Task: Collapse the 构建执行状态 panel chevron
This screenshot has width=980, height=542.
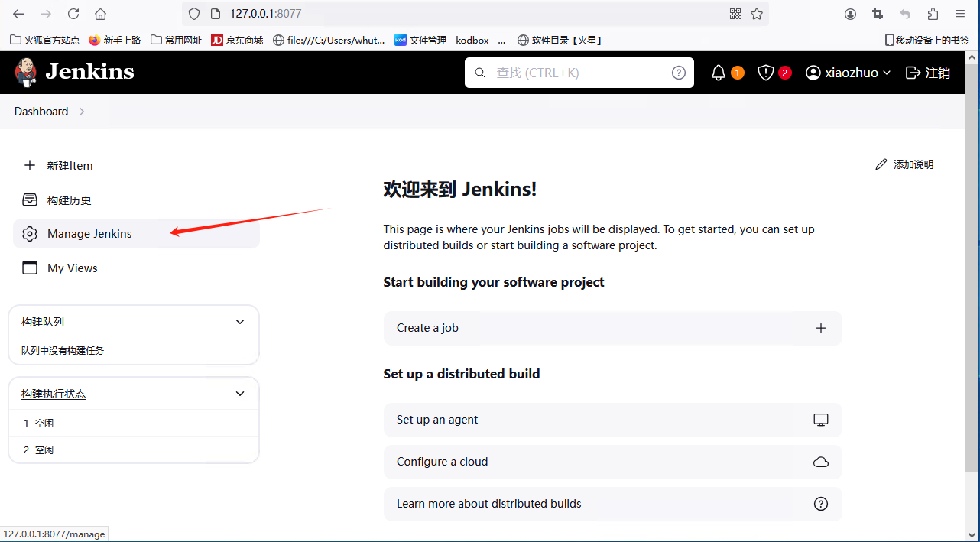Action: pos(240,394)
